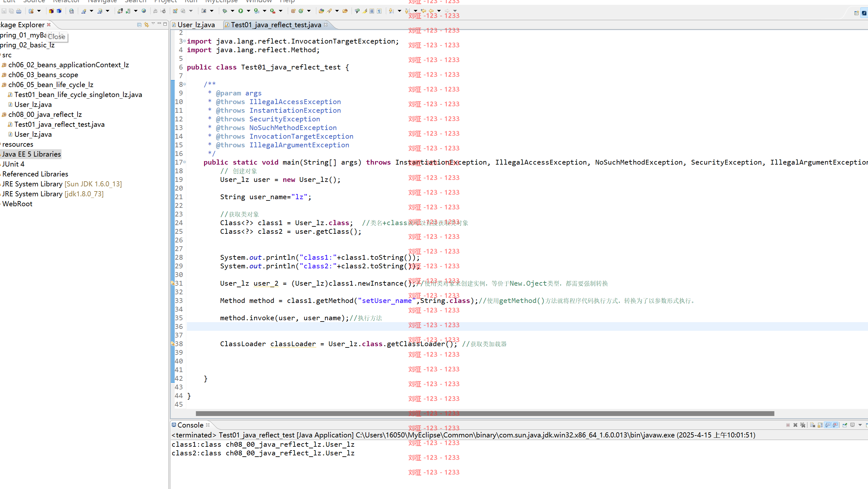The width and height of the screenshot is (868, 489).
Task: Click the Next Annotation arrow icon
Action: [391, 11]
